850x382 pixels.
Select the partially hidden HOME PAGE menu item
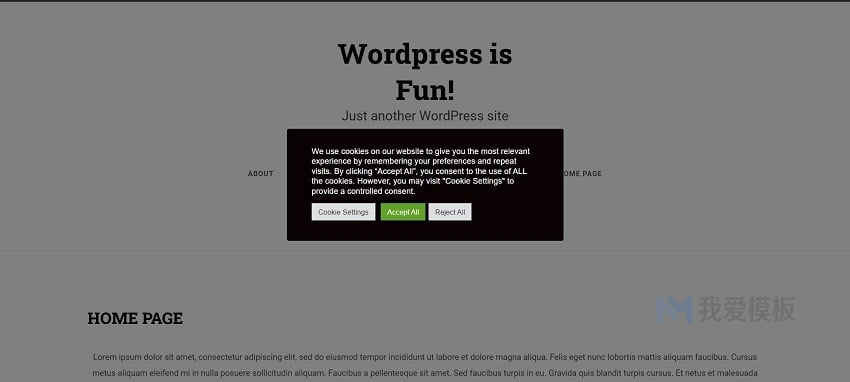(583, 174)
